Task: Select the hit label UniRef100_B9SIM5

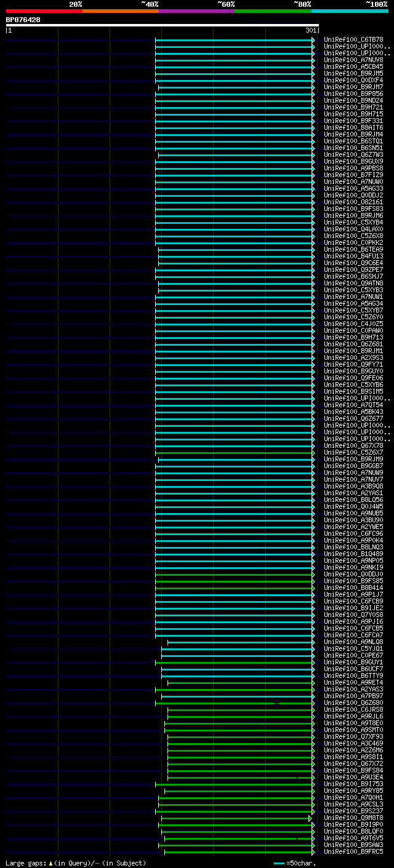Action: click(353, 392)
